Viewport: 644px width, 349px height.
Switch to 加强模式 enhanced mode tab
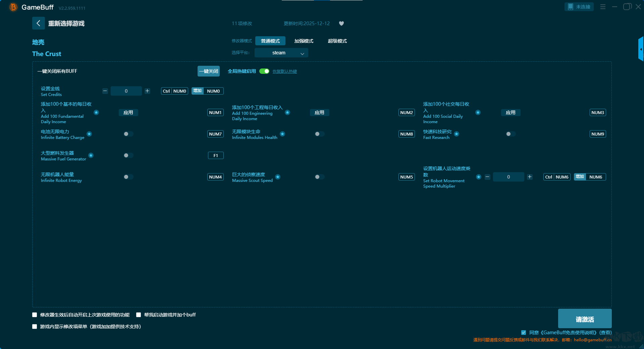(x=304, y=41)
